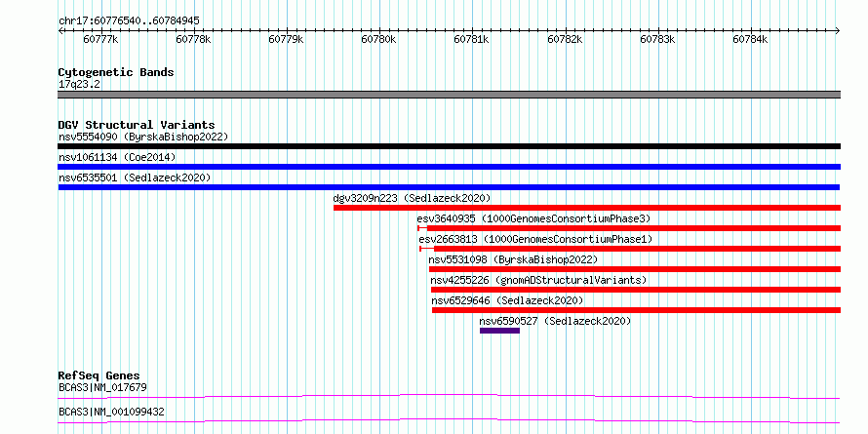Select the blue nsv6535501 Sedlazeck2020 bar
Image resolution: width=868 pixels, height=434 pixels.
(x=449, y=187)
